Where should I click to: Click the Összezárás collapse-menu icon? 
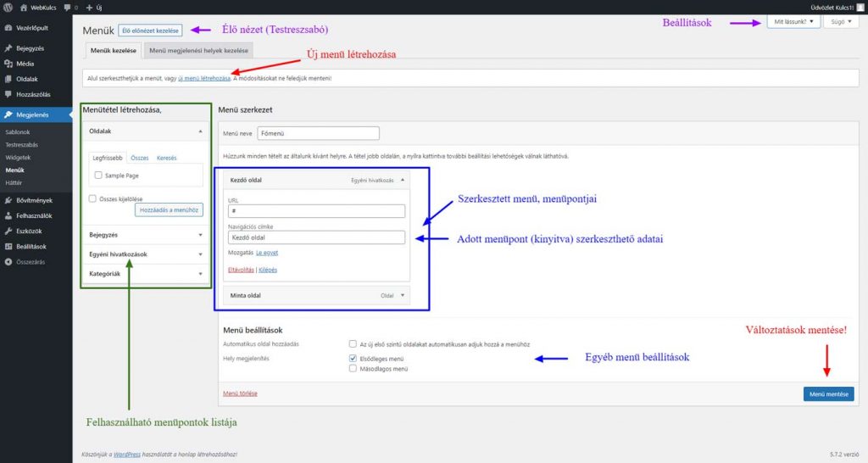tap(8, 262)
